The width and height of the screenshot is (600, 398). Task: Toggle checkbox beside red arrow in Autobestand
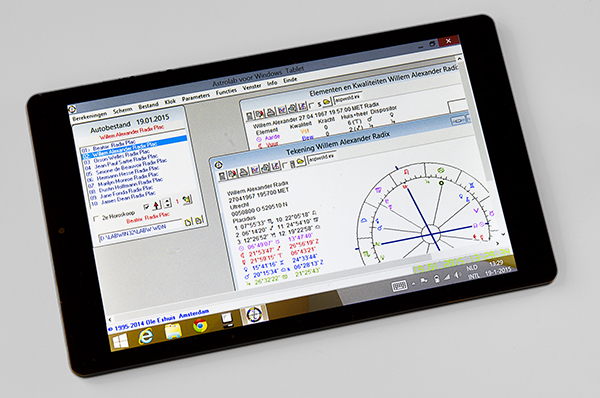(x=146, y=207)
